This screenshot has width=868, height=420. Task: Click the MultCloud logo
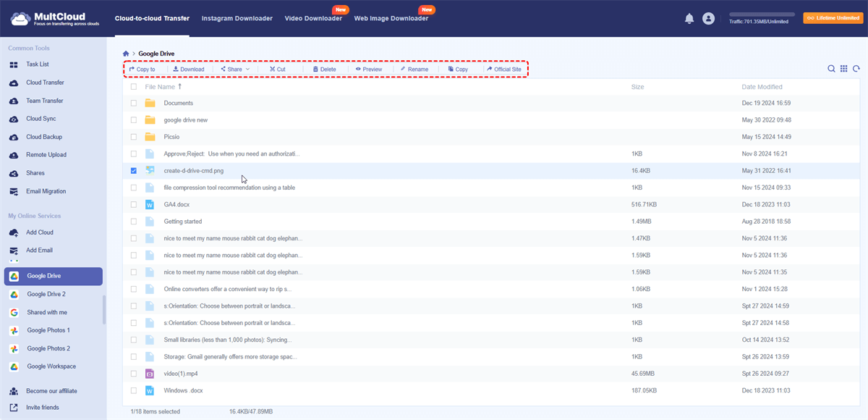click(54, 18)
